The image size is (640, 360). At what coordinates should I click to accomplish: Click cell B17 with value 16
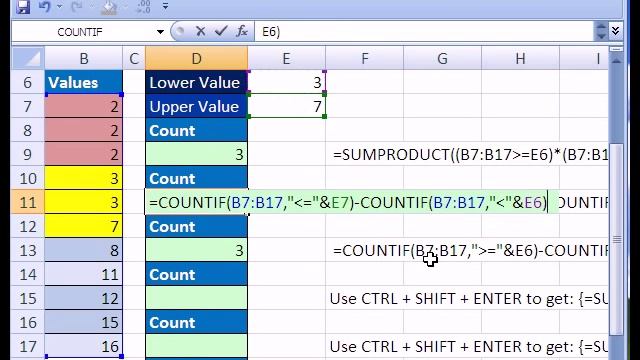click(84, 347)
